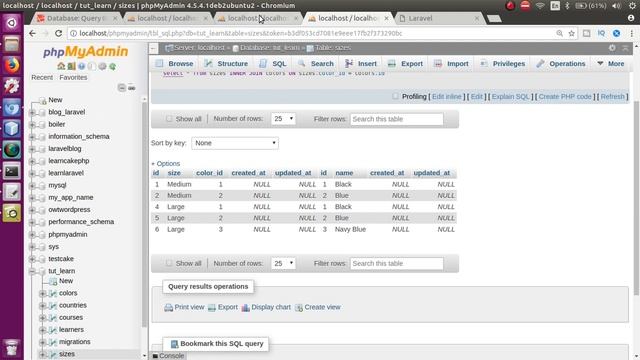
Task: Click the Recent link
Action: point(42,78)
